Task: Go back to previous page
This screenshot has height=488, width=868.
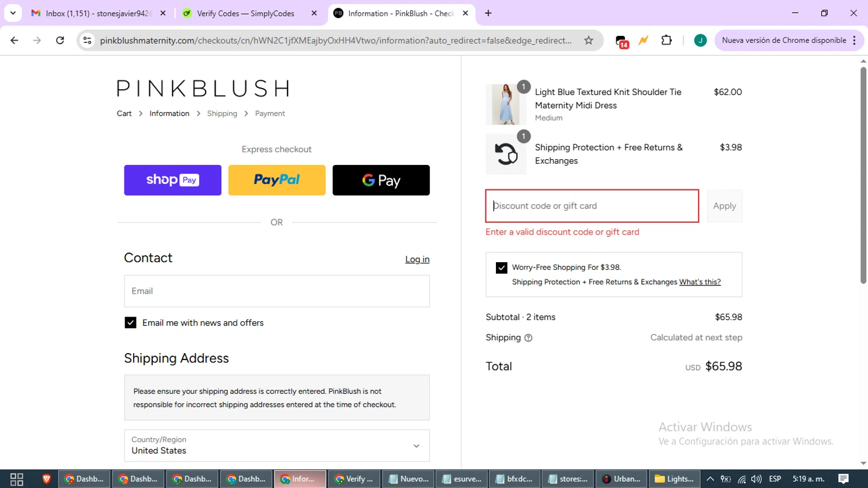Action: [x=14, y=41]
